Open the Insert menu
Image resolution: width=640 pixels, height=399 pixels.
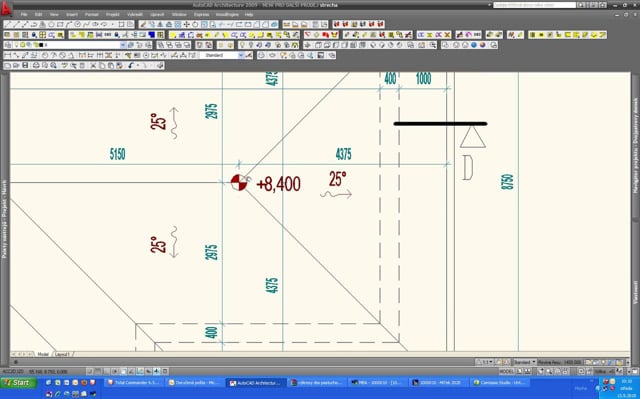coord(72,14)
